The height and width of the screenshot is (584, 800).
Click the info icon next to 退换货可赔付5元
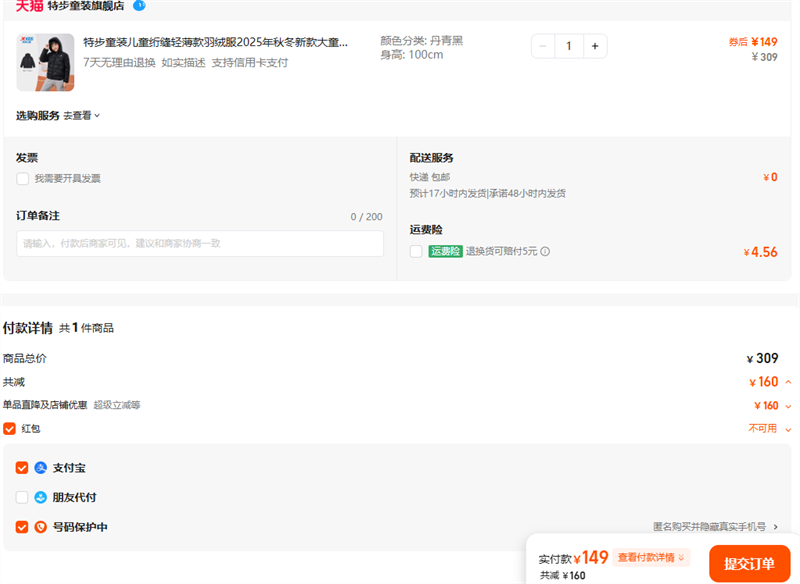[545, 252]
